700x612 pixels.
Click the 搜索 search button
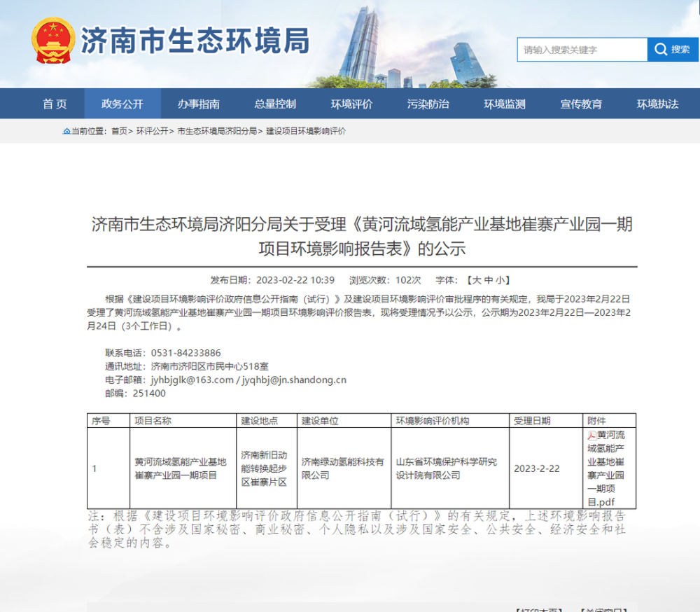673,50
